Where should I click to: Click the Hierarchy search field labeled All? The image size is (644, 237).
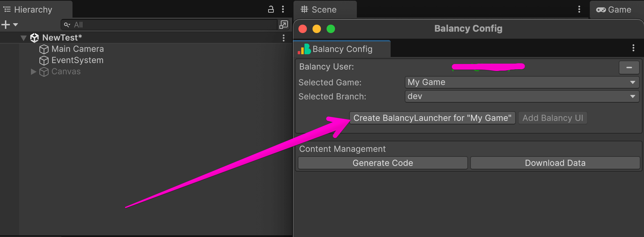pyautogui.click(x=169, y=25)
